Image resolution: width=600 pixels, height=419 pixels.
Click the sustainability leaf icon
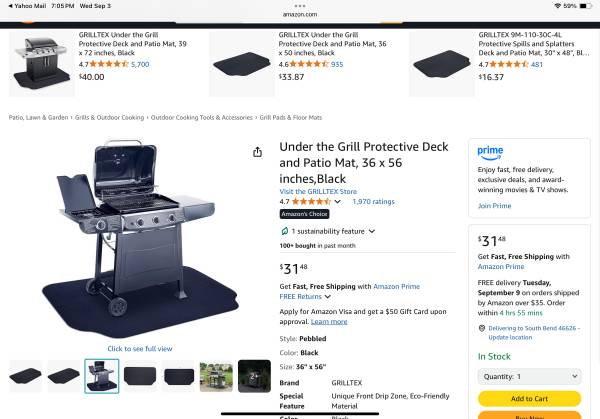click(284, 231)
